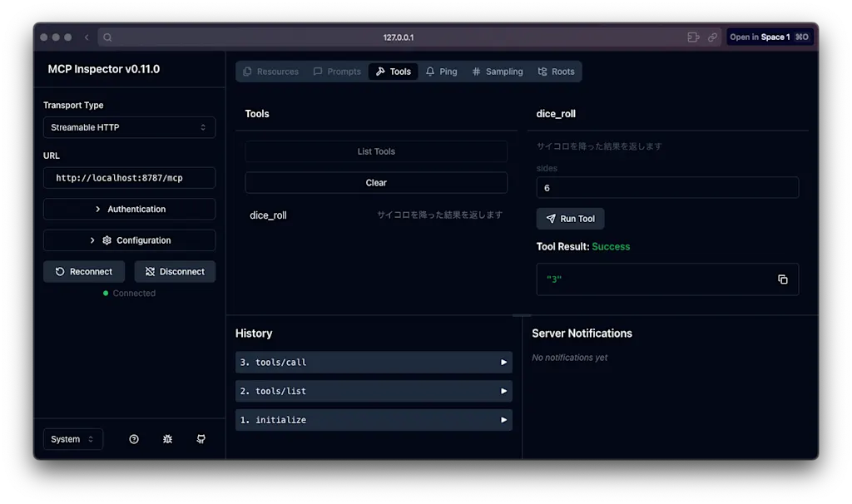
Task: Expand the Authentication section
Action: [x=129, y=209]
